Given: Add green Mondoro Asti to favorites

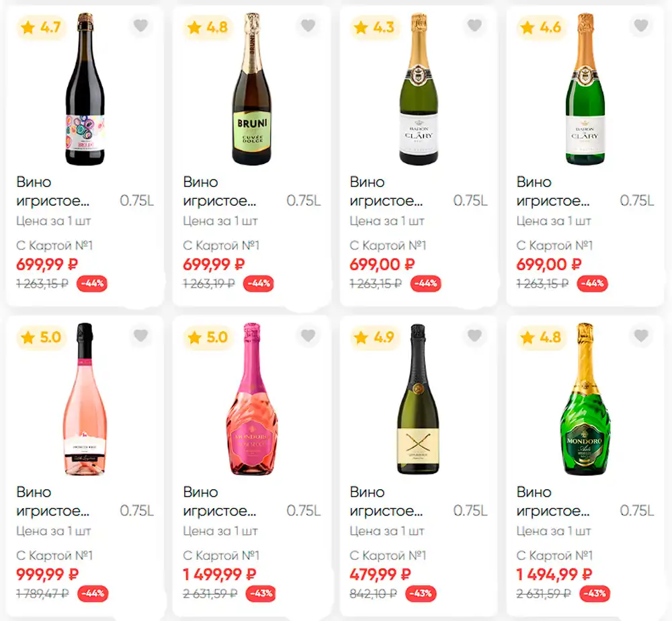Looking at the screenshot, I should [641, 335].
